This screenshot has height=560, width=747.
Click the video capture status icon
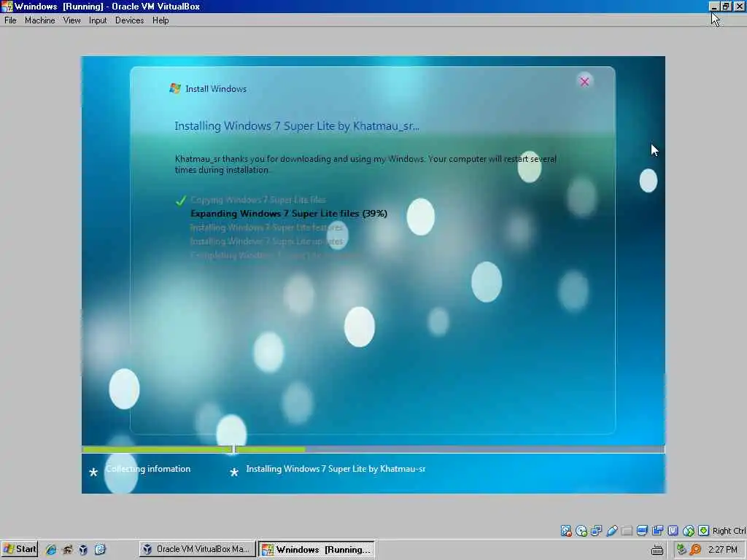(x=658, y=531)
